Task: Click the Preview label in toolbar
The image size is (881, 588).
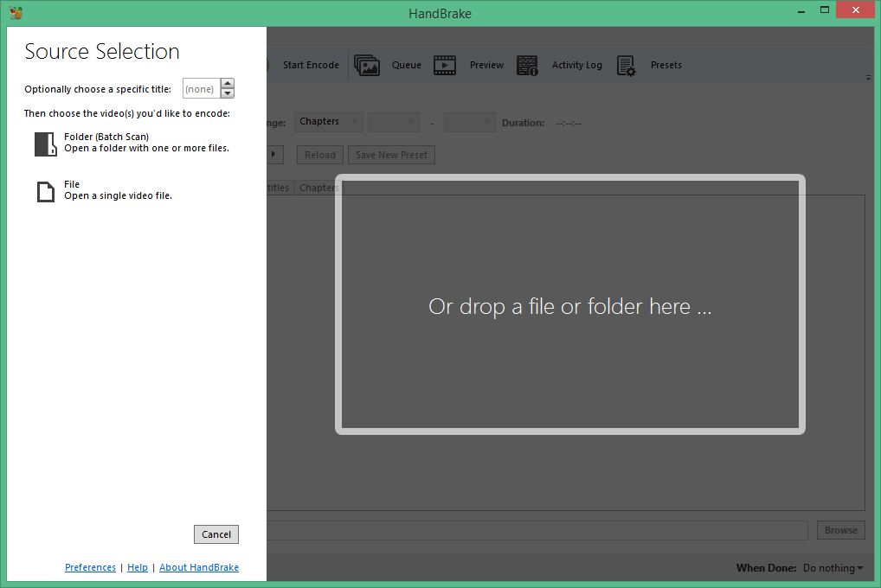Action: click(x=486, y=65)
